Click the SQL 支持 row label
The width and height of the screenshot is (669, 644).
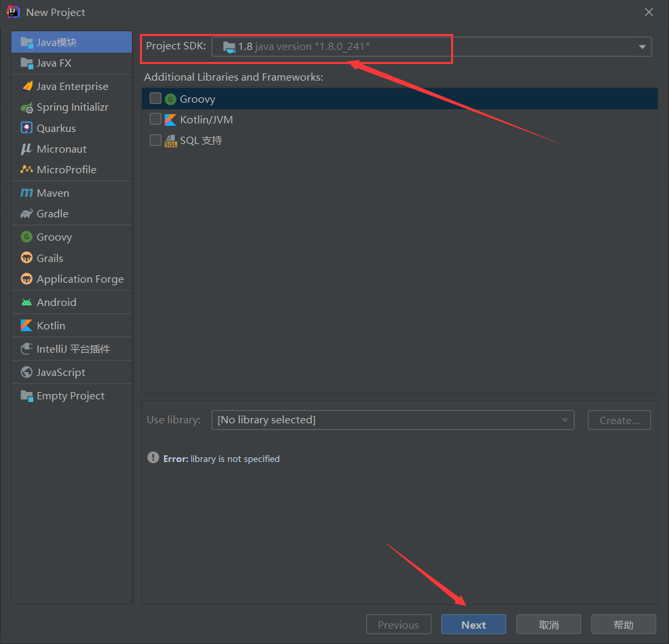click(x=201, y=141)
